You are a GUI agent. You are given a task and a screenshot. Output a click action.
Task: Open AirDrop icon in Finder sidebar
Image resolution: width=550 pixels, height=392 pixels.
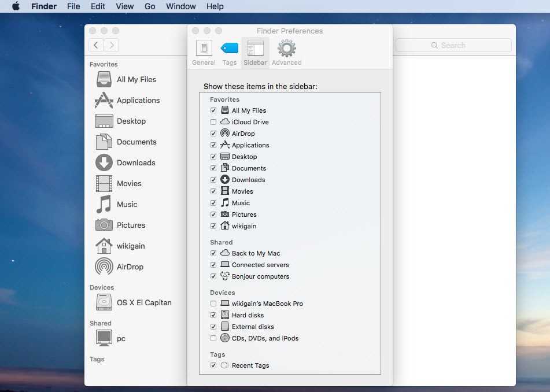coord(104,267)
